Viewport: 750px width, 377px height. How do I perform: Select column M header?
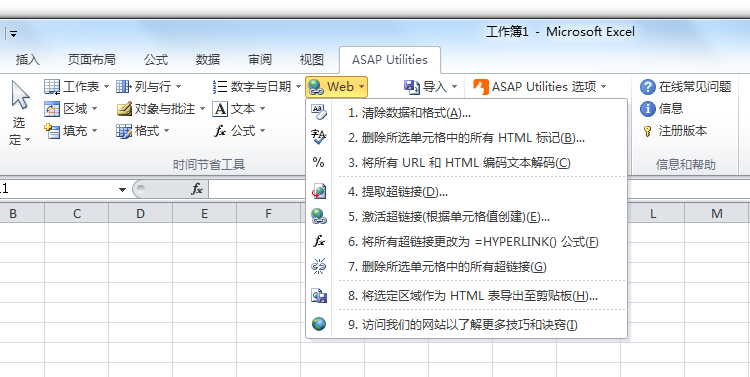pos(717,213)
